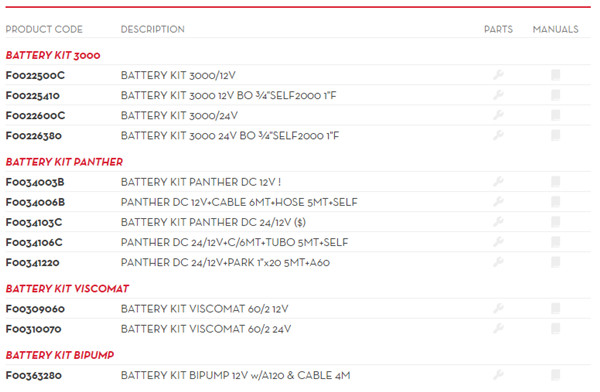Click parts wrench for F0034103C
Viewport: 600px width, 392px height.
pyautogui.click(x=498, y=222)
